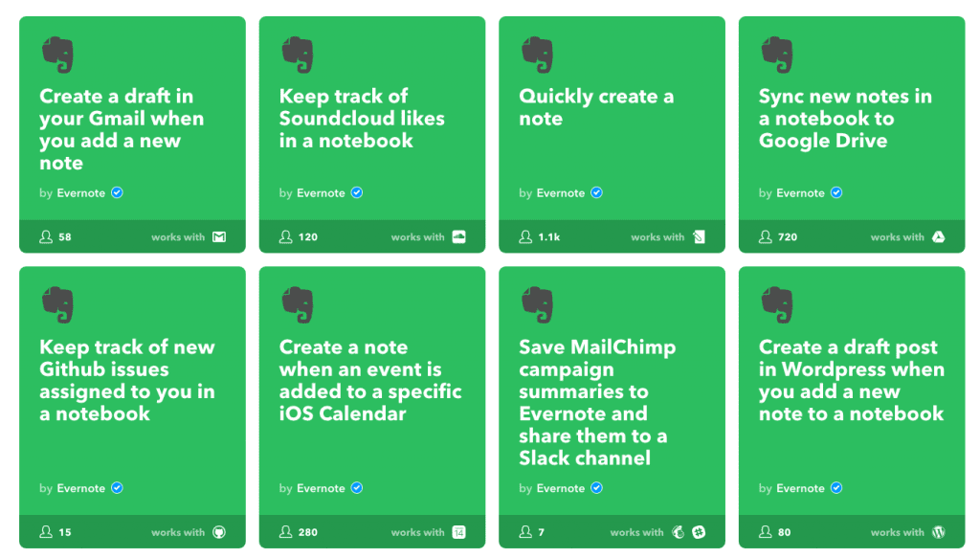This screenshot has height=558, width=980.
Task: Click the verified badge on the Quickly create a note card
Action: tap(597, 192)
